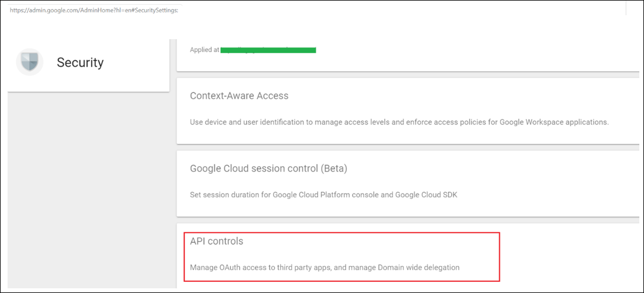The height and width of the screenshot is (293, 644).
Task: Click the green redacted bar
Action: coord(268,50)
